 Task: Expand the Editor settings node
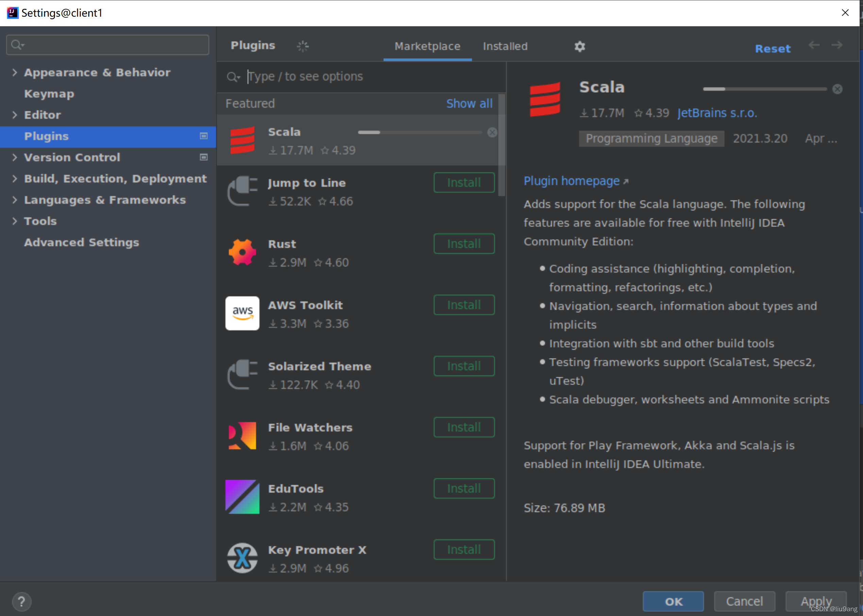coord(14,115)
